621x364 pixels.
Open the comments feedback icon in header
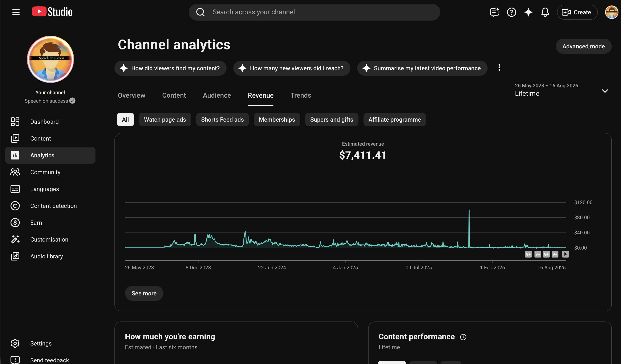[495, 12]
